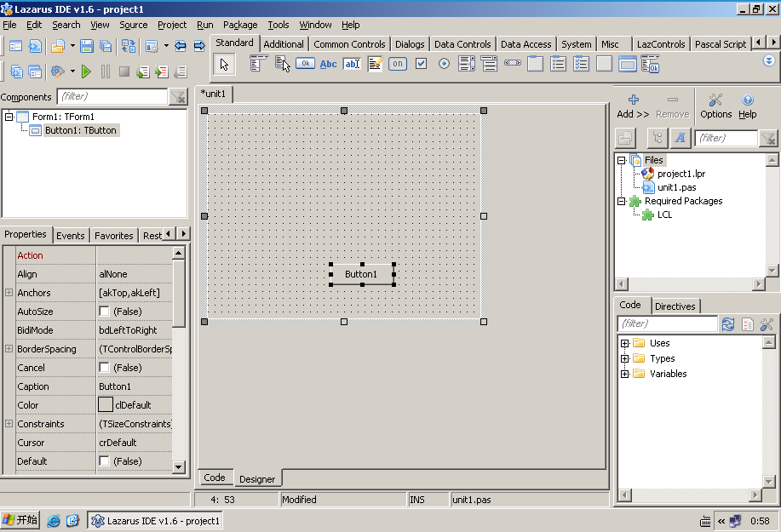This screenshot has width=781, height=532.
Task: Select the TFrame component in palette
Action: pyautogui.click(x=628, y=64)
